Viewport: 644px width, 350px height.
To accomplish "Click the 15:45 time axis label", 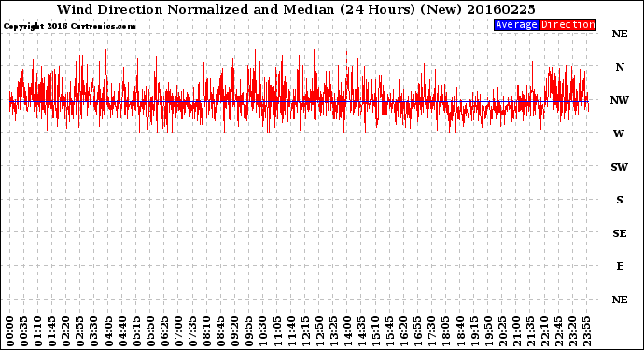I will click(x=390, y=331).
